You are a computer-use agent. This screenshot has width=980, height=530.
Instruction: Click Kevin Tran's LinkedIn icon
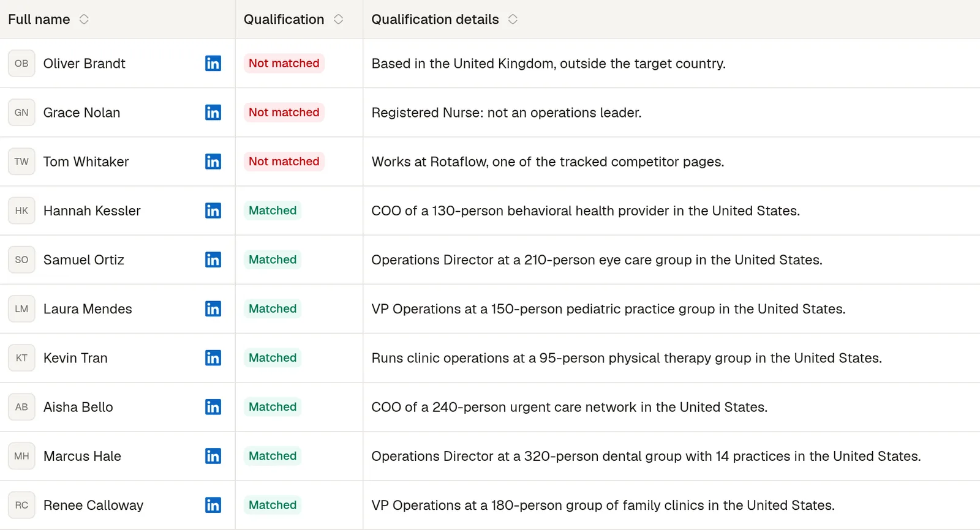213,358
